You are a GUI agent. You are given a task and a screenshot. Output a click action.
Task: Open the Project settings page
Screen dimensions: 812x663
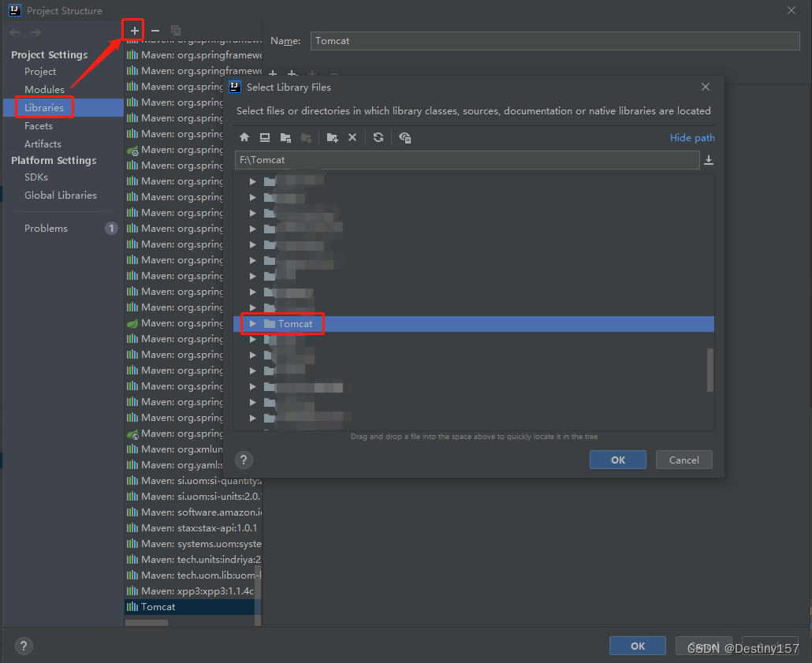coord(40,72)
